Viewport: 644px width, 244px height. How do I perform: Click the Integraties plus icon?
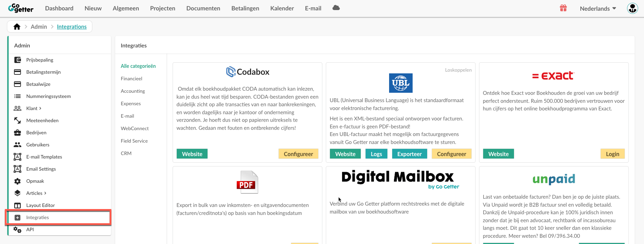click(17, 217)
